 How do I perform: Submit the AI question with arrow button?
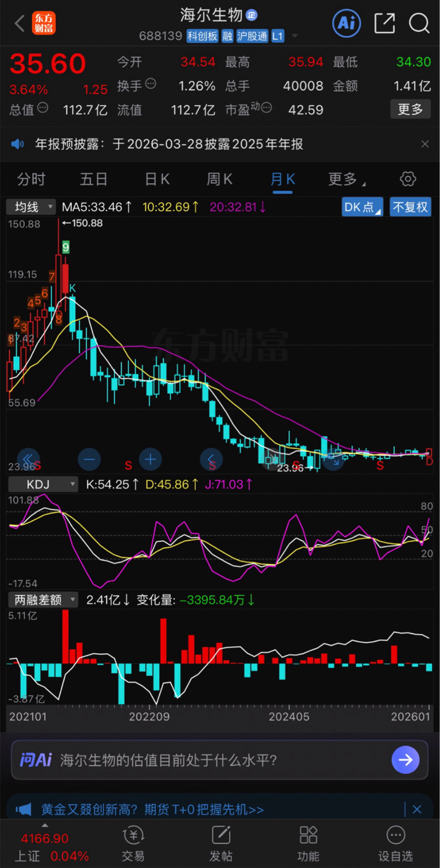pos(406,760)
